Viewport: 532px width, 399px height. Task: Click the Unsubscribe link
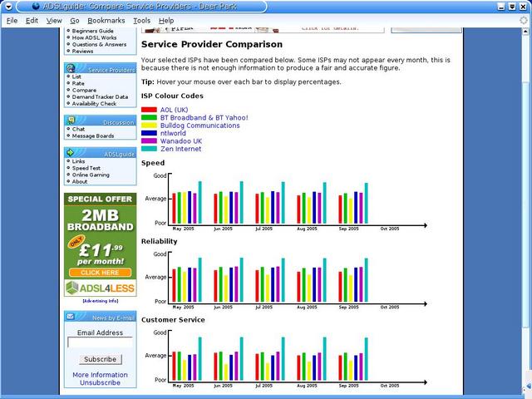click(100, 383)
